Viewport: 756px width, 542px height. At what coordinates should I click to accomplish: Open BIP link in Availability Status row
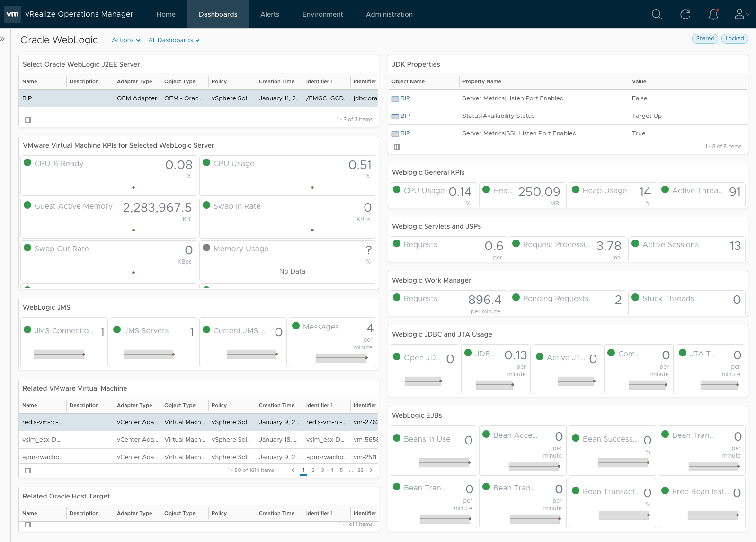pos(405,116)
